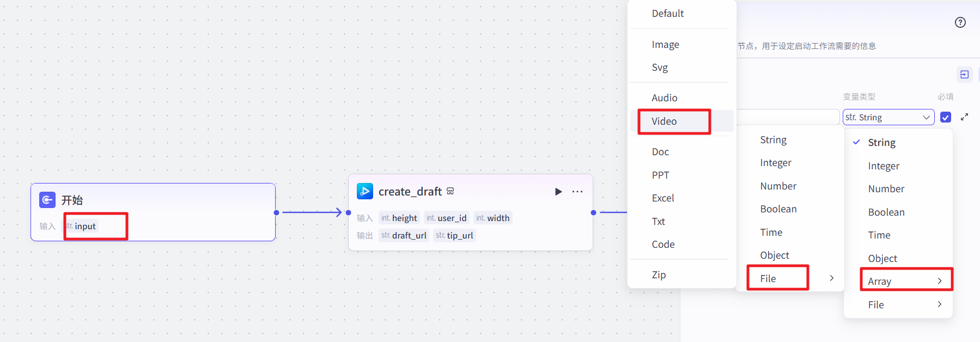The height and width of the screenshot is (342, 980).
Task: Click the variable name input field
Action: point(787,117)
